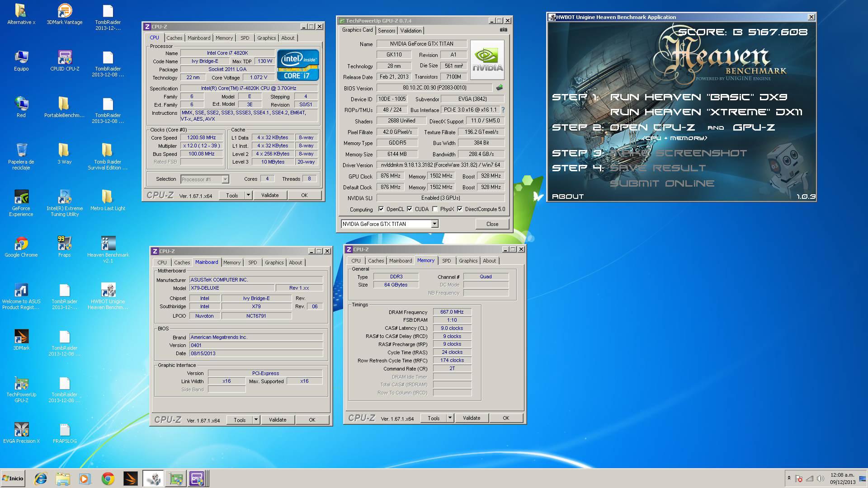The width and height of the screenshot is (868, 488).
Task: Select the Fraps desktop shortcut
Action: point(65,247)
